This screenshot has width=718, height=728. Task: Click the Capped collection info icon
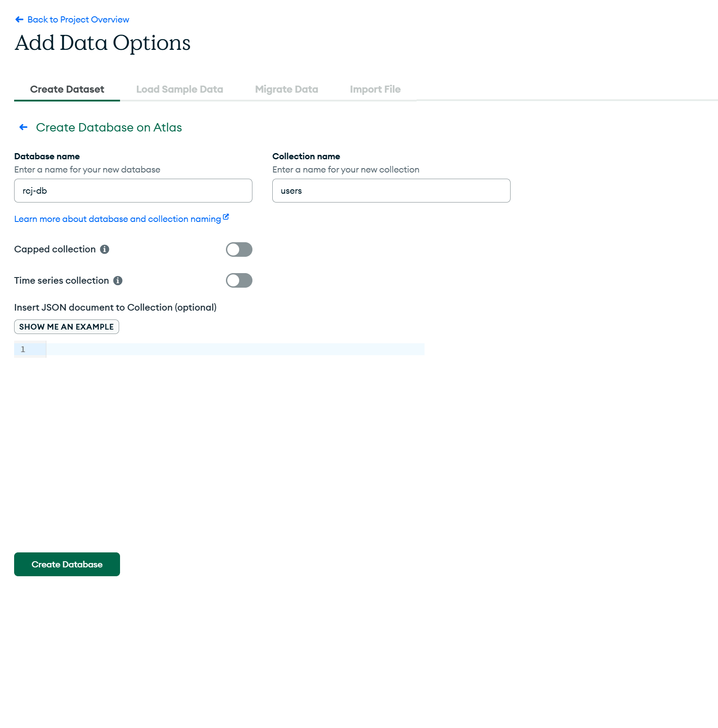pyautogui.click(x=105, y=249)
